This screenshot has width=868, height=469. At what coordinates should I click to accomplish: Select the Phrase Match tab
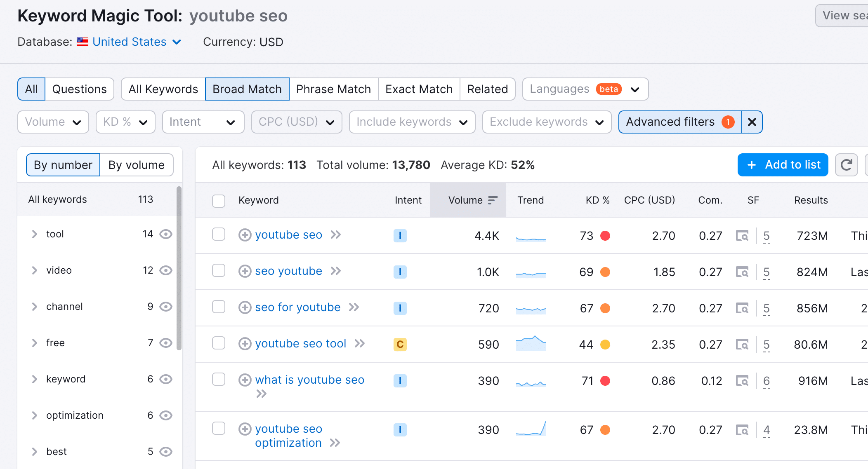pos(333,89)
